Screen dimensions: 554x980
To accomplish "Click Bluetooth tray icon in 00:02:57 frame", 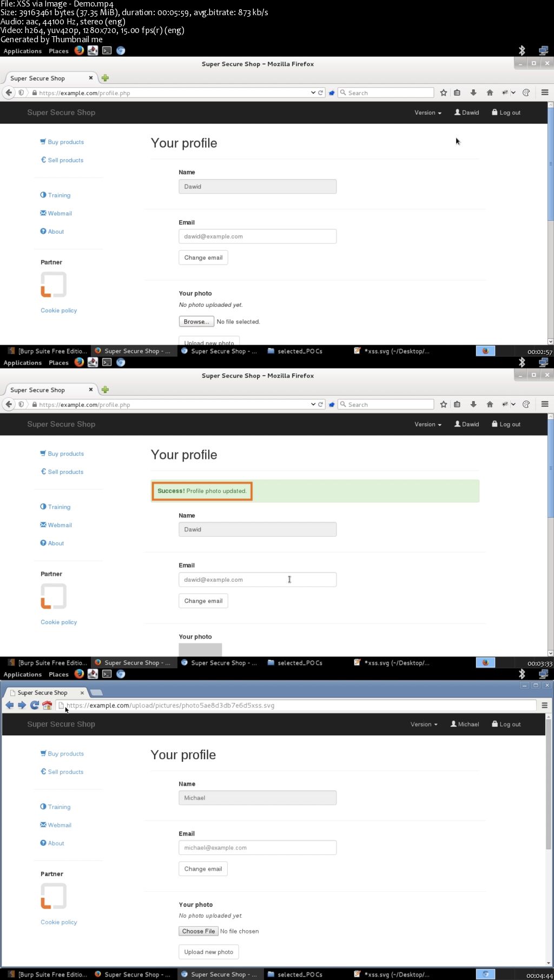I will [x=522, y=50].
